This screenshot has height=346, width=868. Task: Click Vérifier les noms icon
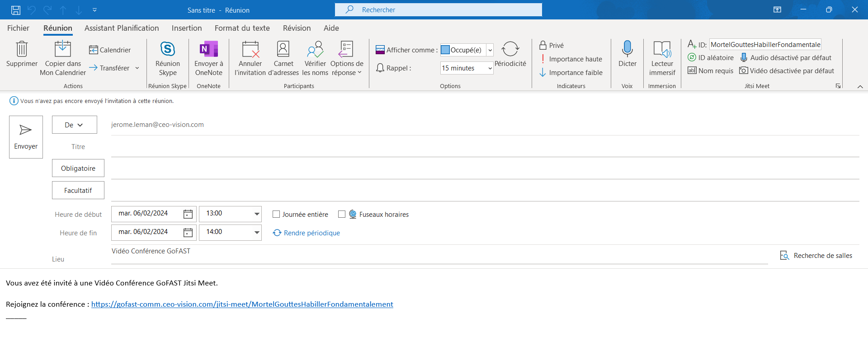point(315,49)
